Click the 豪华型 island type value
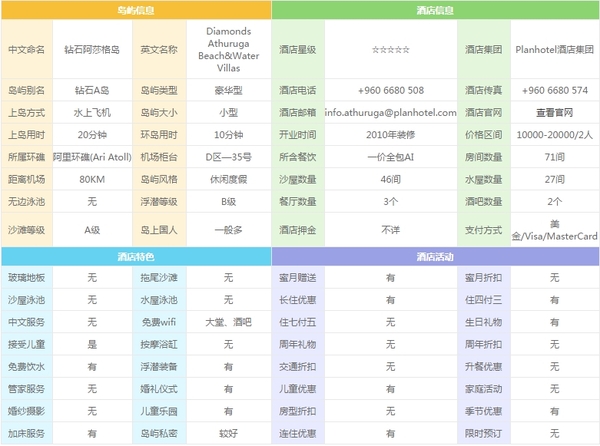 pyautogui.click(x=228, y=90)
